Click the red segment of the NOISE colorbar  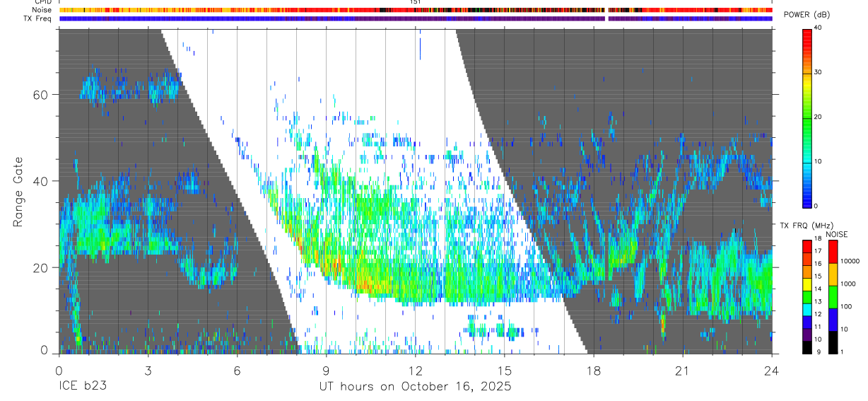pos(833,251)
